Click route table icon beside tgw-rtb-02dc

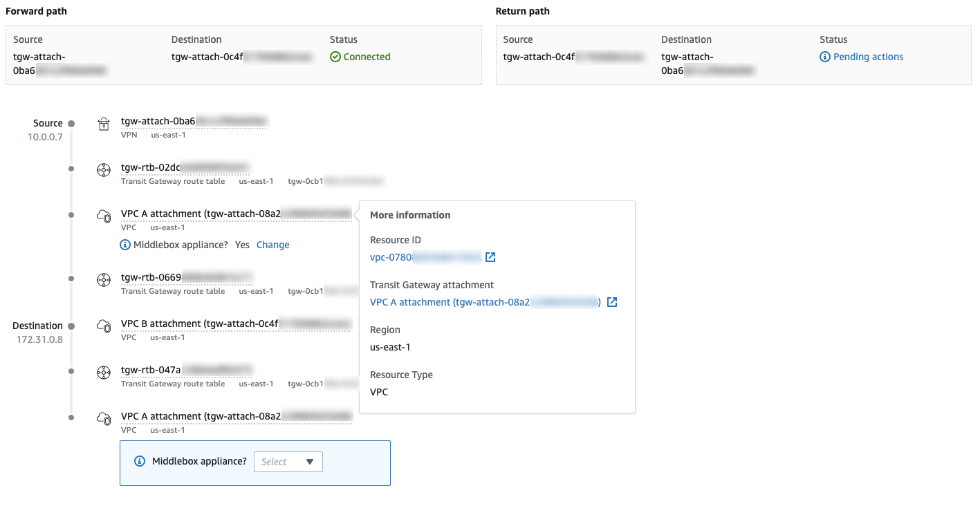tap(103, 169)
